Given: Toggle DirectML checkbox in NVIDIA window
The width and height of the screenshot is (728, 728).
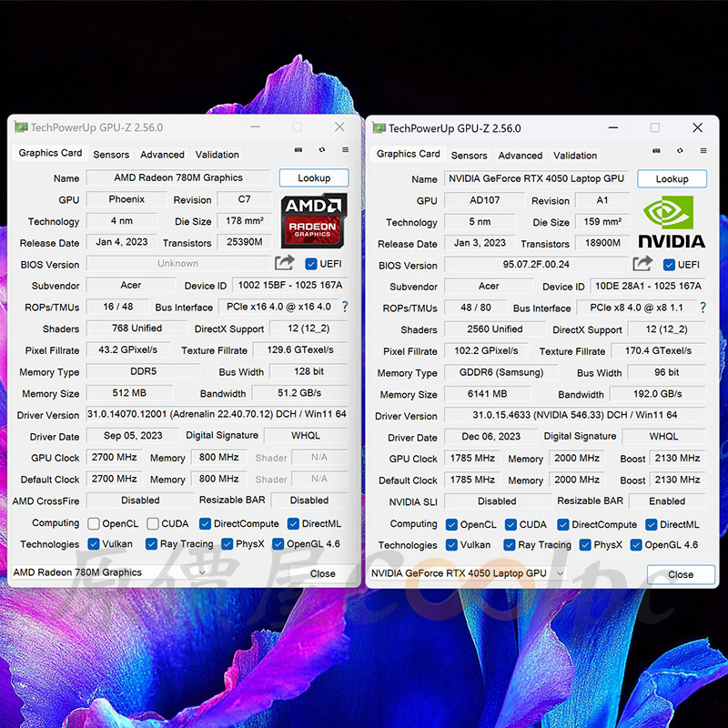Looking at the screenshot, I should click(x=651, y=525).
